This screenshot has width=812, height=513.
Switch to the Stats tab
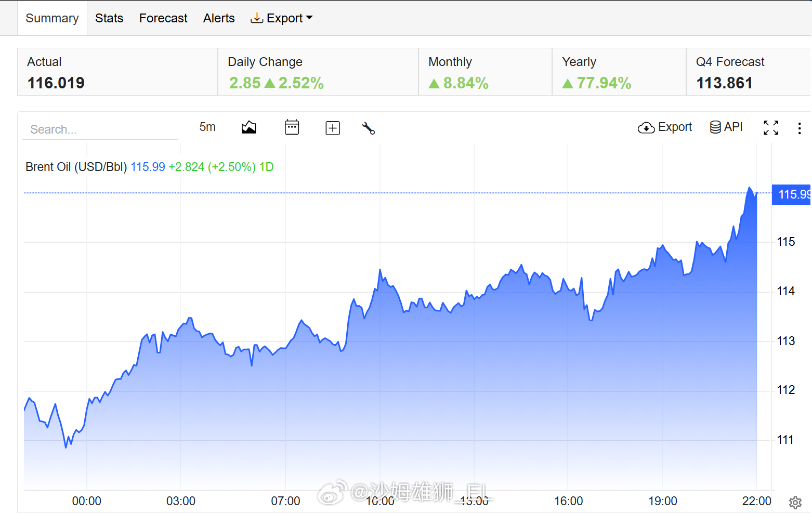click(x=109, y=18)
